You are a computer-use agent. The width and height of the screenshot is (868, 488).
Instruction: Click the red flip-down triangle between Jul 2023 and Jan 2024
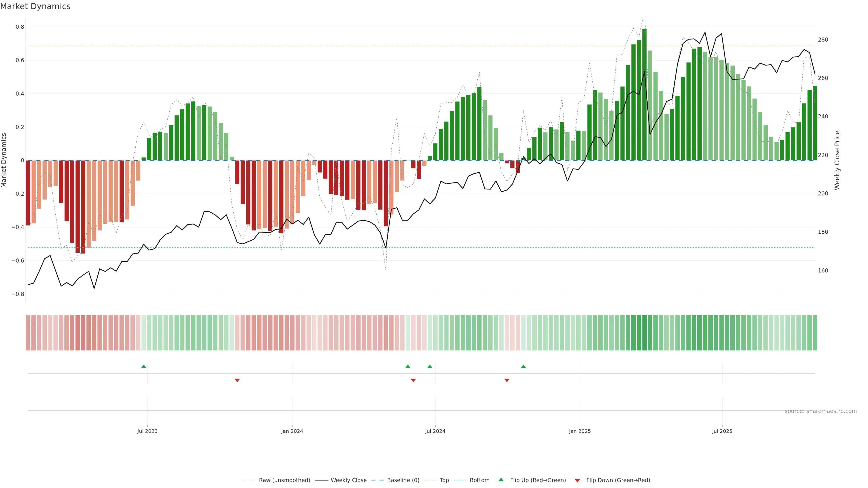pyautogui.click(x=237, y=380)
